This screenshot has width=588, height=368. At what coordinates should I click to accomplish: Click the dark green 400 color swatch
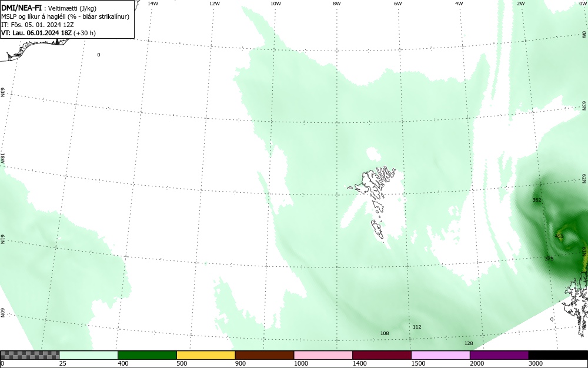(147, 355)
